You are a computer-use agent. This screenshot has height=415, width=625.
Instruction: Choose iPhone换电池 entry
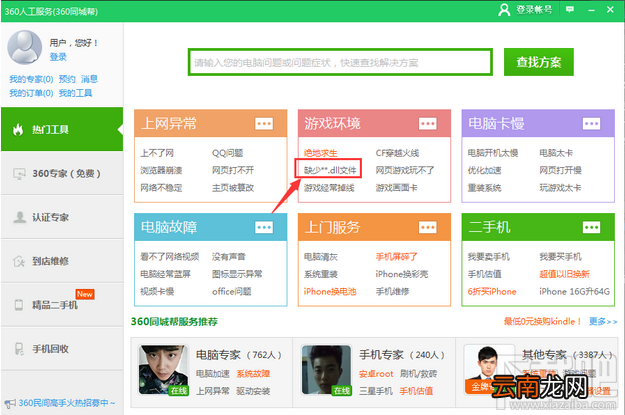click(x=330, y=291)
